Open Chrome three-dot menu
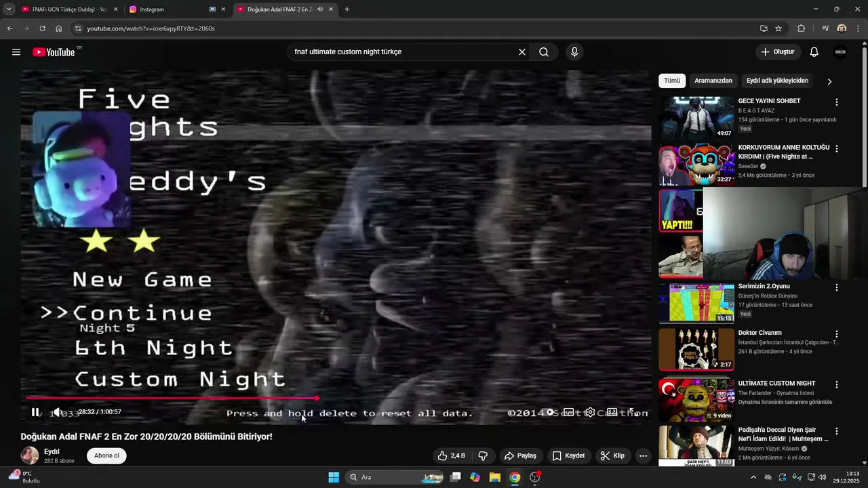 click(x=858, y=28)
